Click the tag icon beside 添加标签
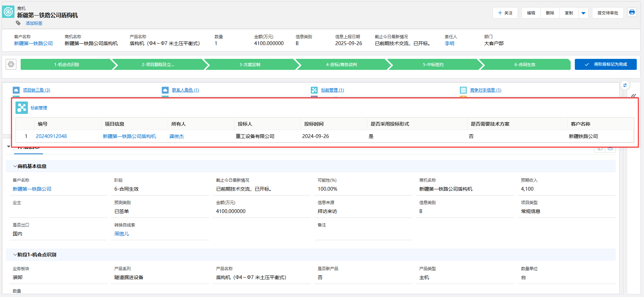 point(18,23)
